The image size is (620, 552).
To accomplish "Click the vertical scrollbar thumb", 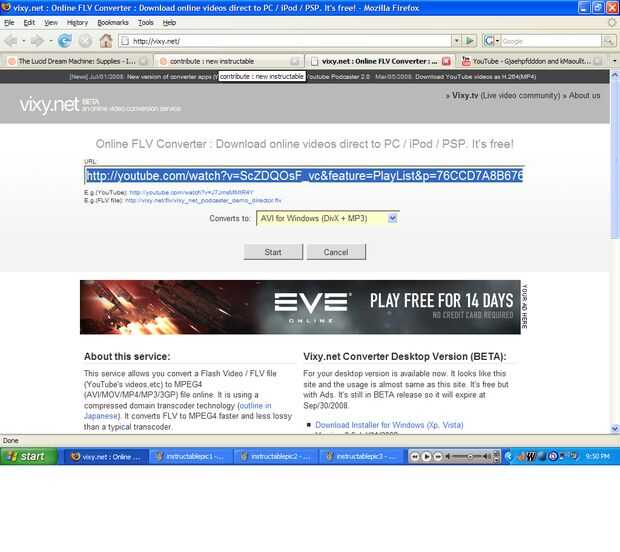I will click(x=615, y=158).
